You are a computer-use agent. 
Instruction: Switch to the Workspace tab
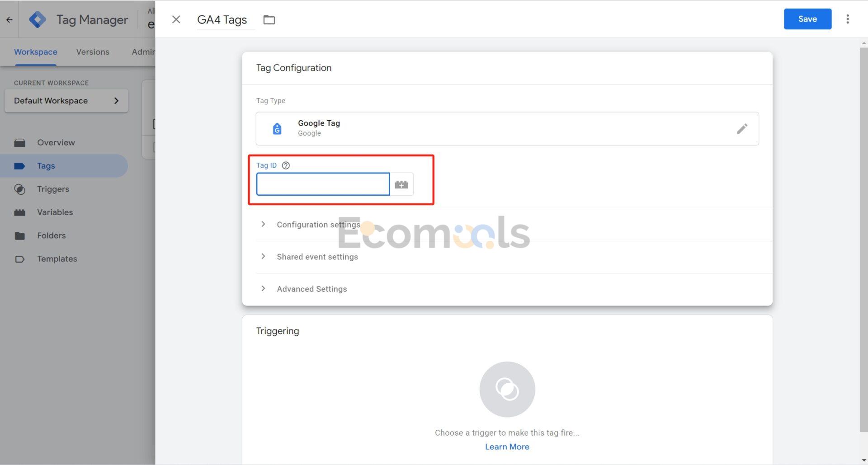pyautogui.click(x=35, y=52)
